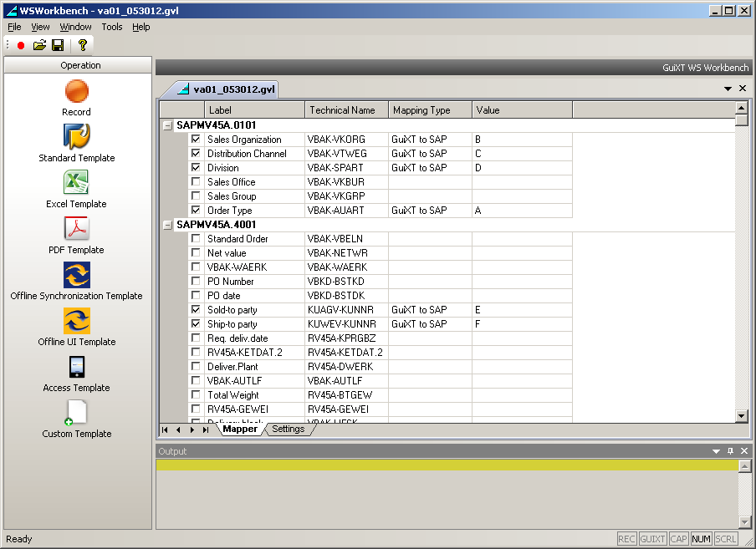
Task: Select the Offline Synchronization Template icon
Action: [x=77, y=274]
